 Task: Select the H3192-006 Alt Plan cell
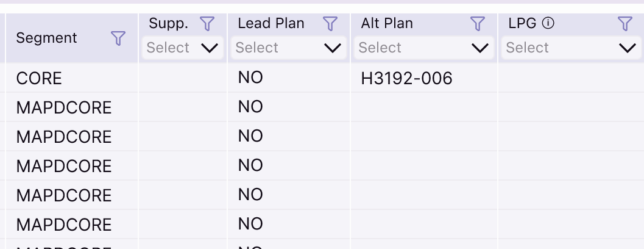pos(406,79)
